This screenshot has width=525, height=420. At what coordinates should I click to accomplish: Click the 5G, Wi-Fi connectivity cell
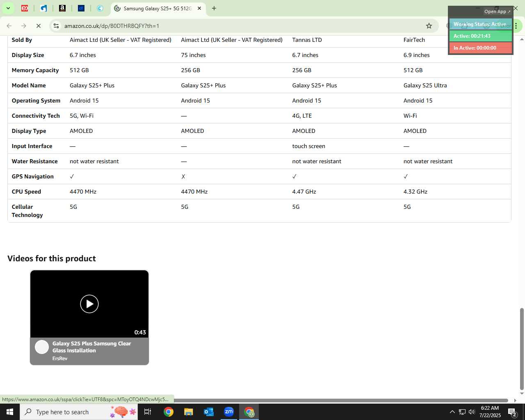[82, 116]
